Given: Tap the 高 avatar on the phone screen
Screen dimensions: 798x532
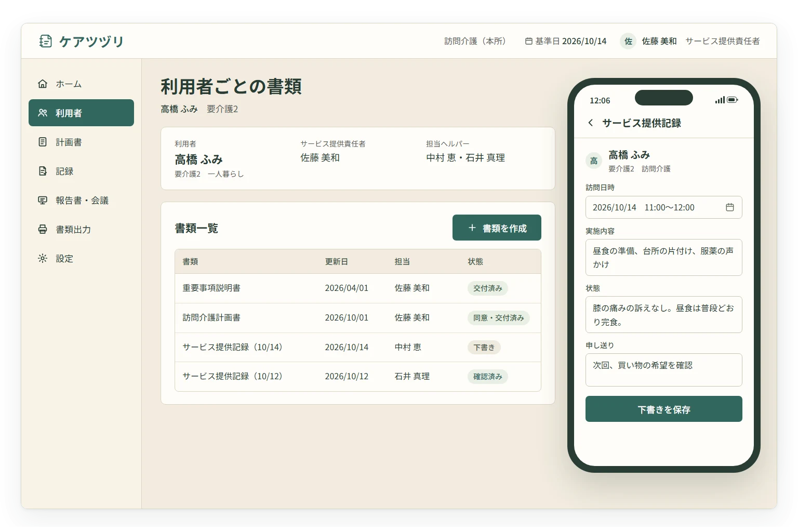Looking at the screenshot, I should (594, 161).
